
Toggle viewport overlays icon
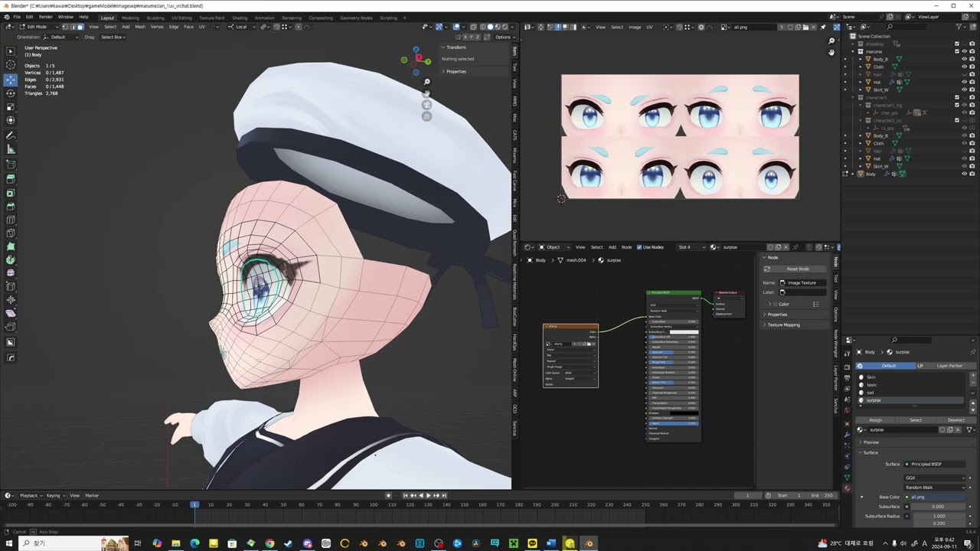(x=456, y=27)
